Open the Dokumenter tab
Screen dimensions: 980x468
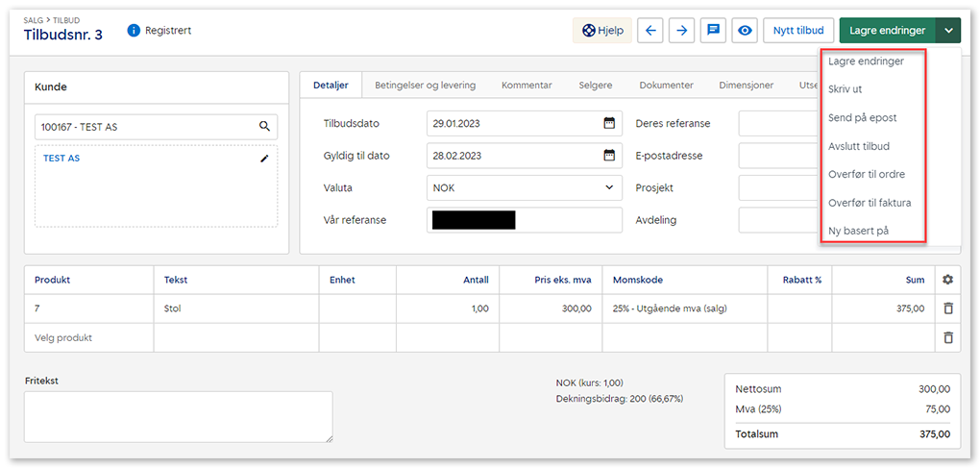click(666, 85)
